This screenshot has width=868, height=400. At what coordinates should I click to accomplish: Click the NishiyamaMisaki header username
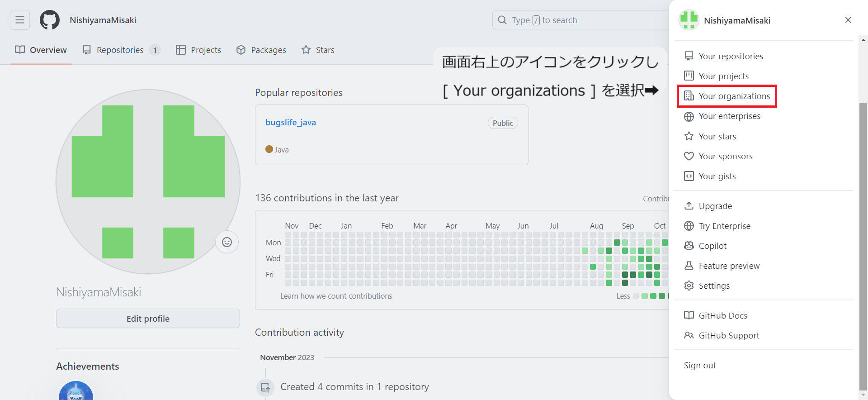click(103, 20)
